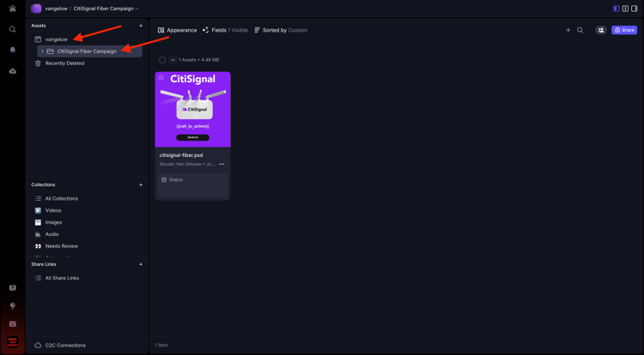Open the cloud uploads icon

(12, 71)
